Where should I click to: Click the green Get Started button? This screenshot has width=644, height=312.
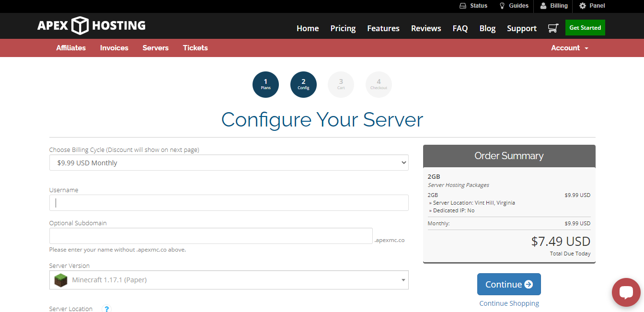[x=585, y=27]
